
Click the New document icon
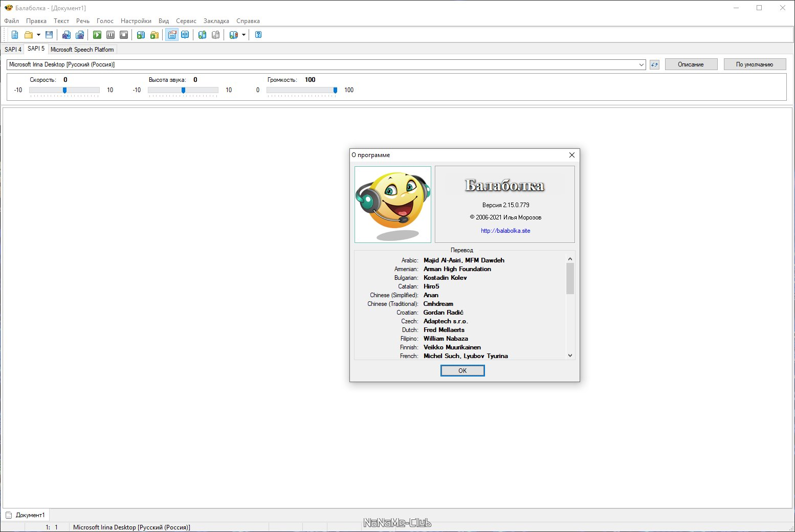click(15, 35)
